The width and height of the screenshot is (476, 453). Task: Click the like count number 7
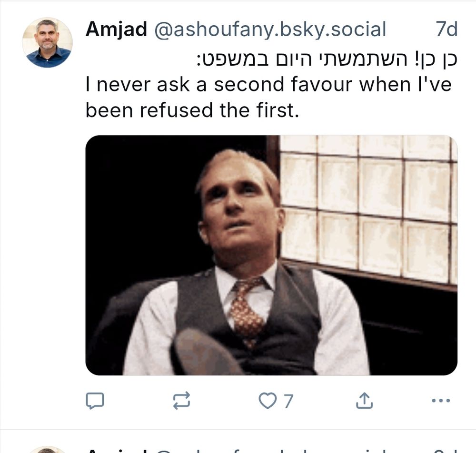(288, 402)
